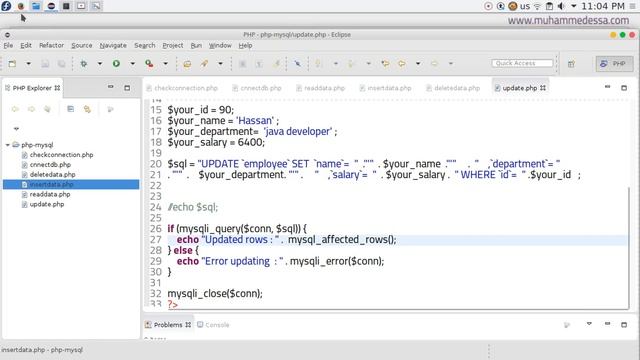
Task: Minimize the PHP Explorer panel
Action: [x=111, y=87]
